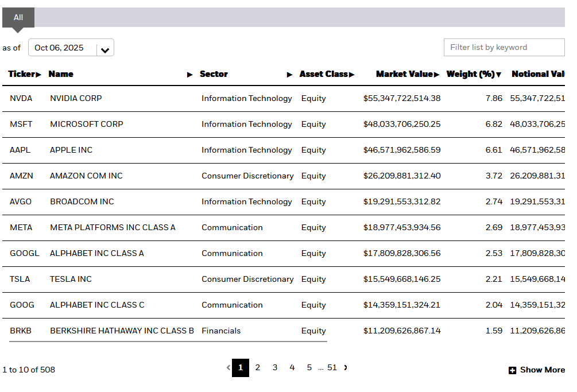Open page 4 of holdings

(x=292, y=368)
